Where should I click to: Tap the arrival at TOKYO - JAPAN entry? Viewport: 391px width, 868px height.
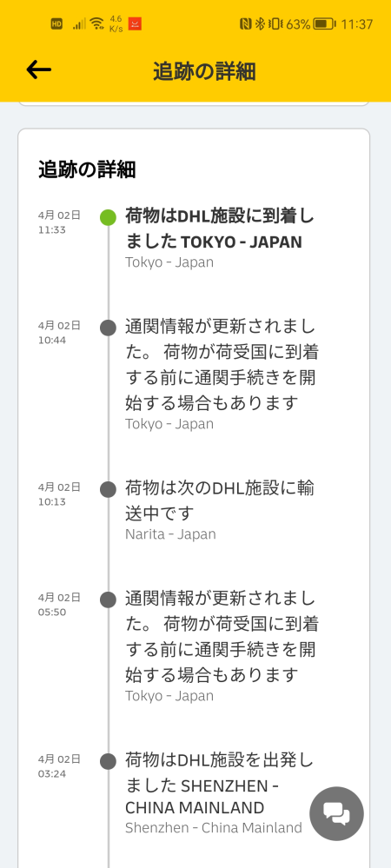pyautogui.click(x=220, y=237)
